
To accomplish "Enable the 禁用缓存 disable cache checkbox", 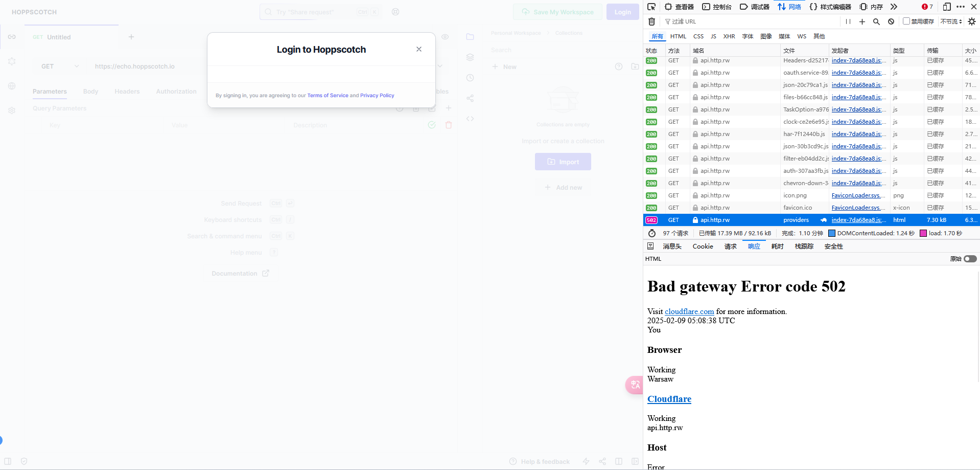I will [x=906, y=21].
